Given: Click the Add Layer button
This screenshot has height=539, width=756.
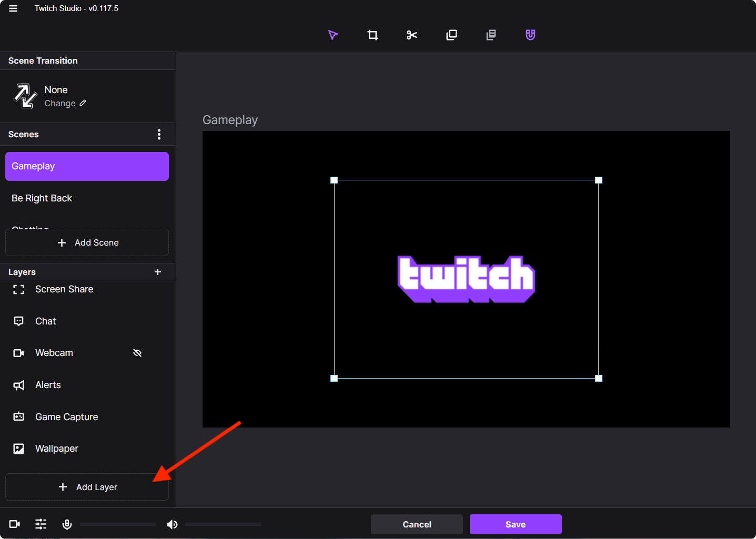Looking at the screenshot, I should [x=87, y=487].
